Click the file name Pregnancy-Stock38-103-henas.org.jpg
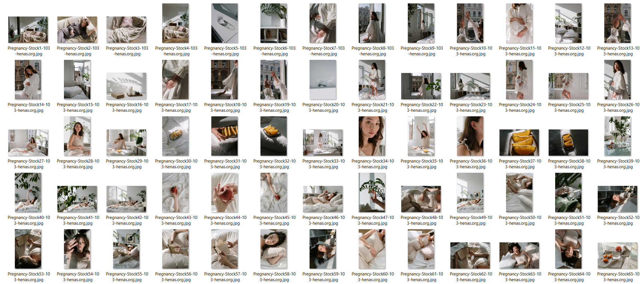644x284 pixels. tap(569, 164)
